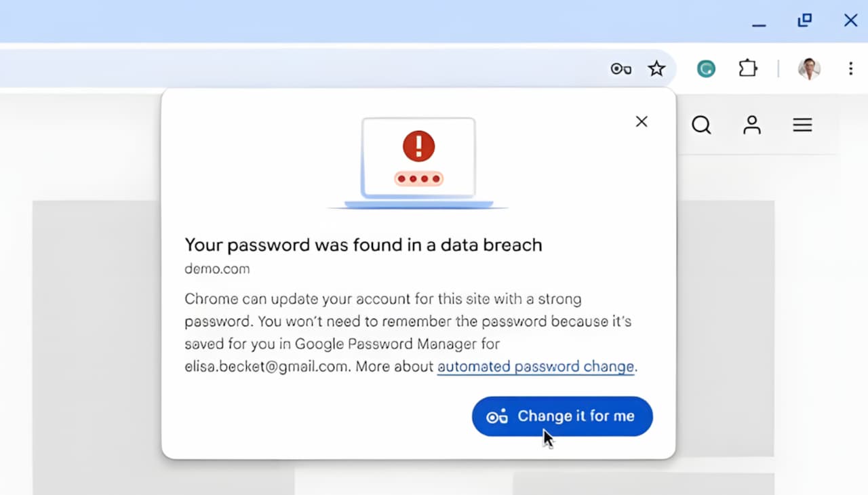
Task: Open the green circular extension icon
Action: 706,68
